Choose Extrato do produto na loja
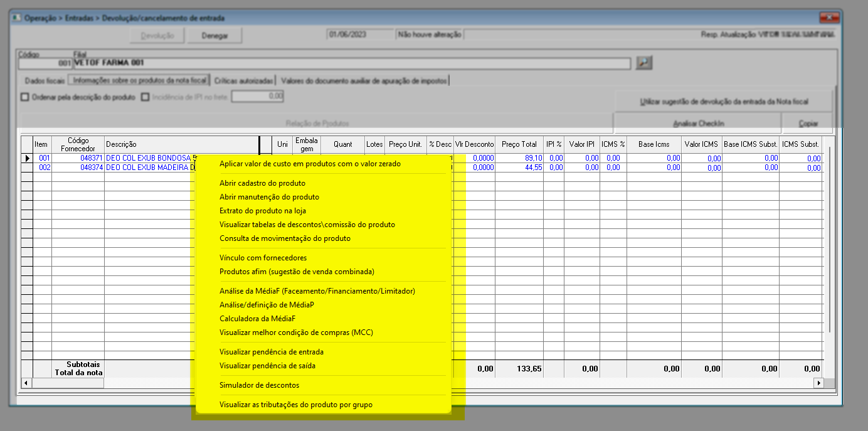Viewport: 868px width, 431px height. pyautogui.click(x=262, y=211)
